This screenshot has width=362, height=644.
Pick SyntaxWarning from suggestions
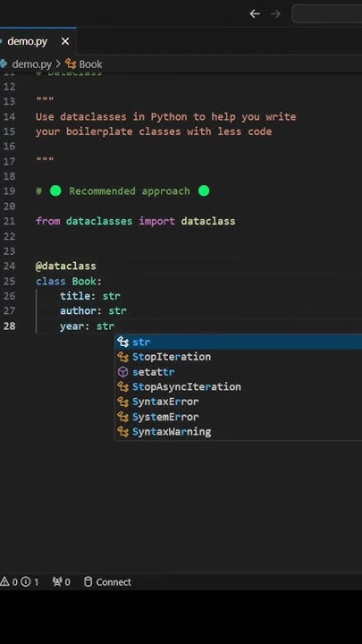[238, 432]
